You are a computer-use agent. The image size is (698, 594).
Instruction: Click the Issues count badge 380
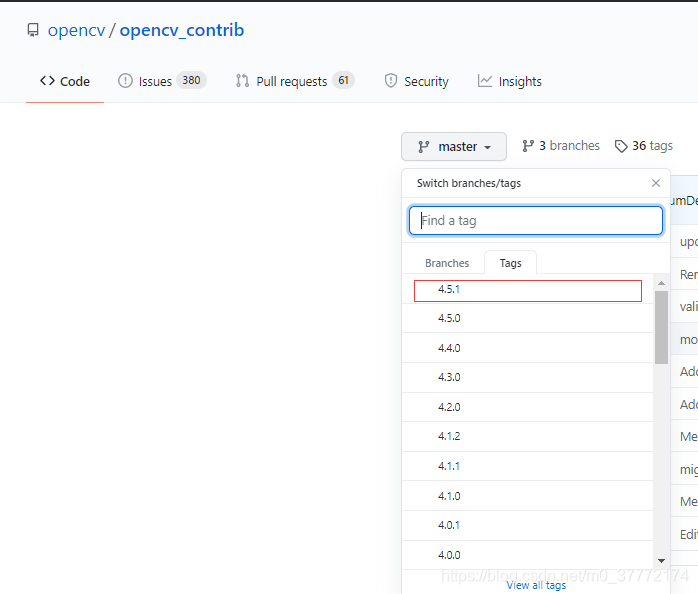point(191,81)
